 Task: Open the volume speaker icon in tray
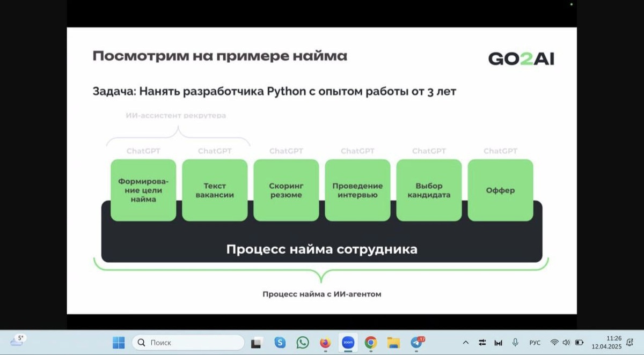click(x=566, y=342)
